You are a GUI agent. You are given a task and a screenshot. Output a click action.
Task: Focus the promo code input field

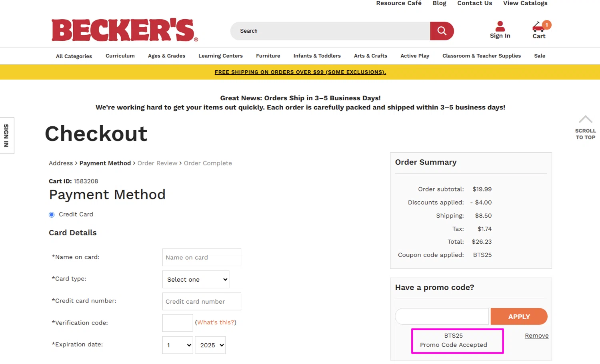pyautogui.click(x=442, y=316)
